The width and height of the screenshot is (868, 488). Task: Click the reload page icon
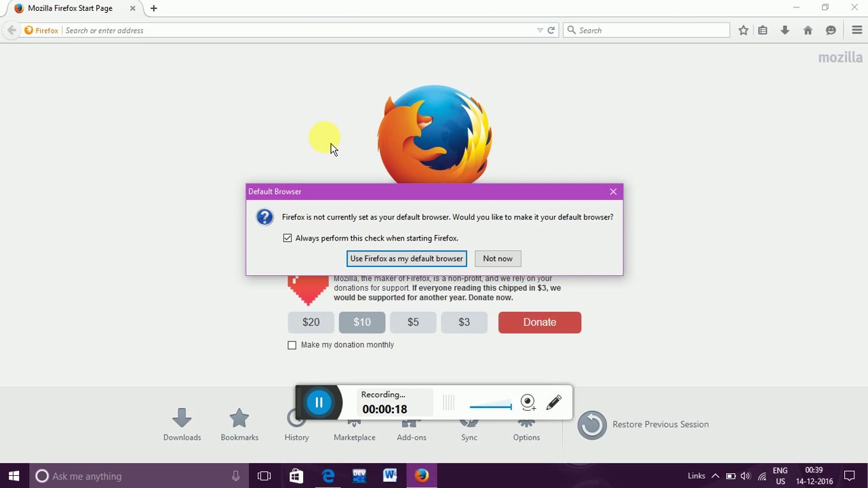[551, 30]
